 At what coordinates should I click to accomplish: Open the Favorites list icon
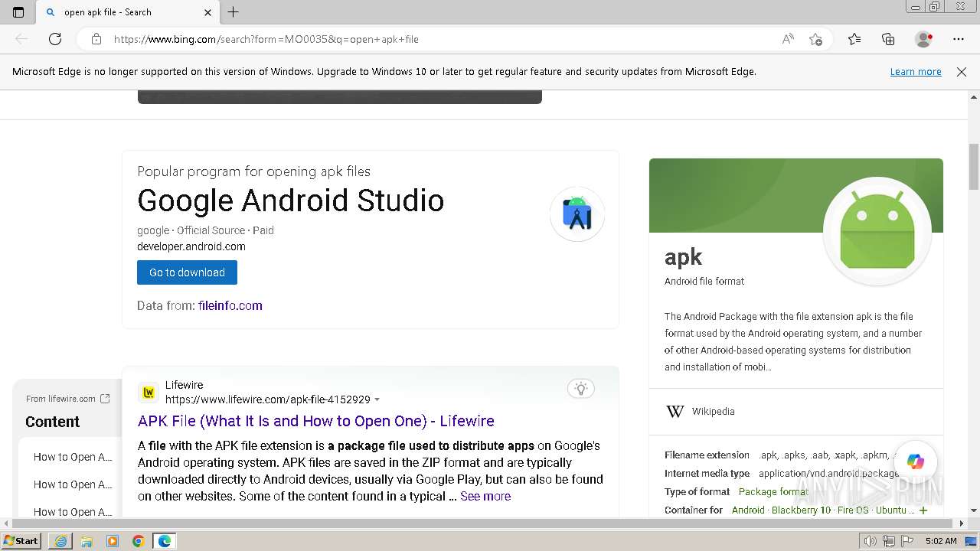(x=854, y=39)
